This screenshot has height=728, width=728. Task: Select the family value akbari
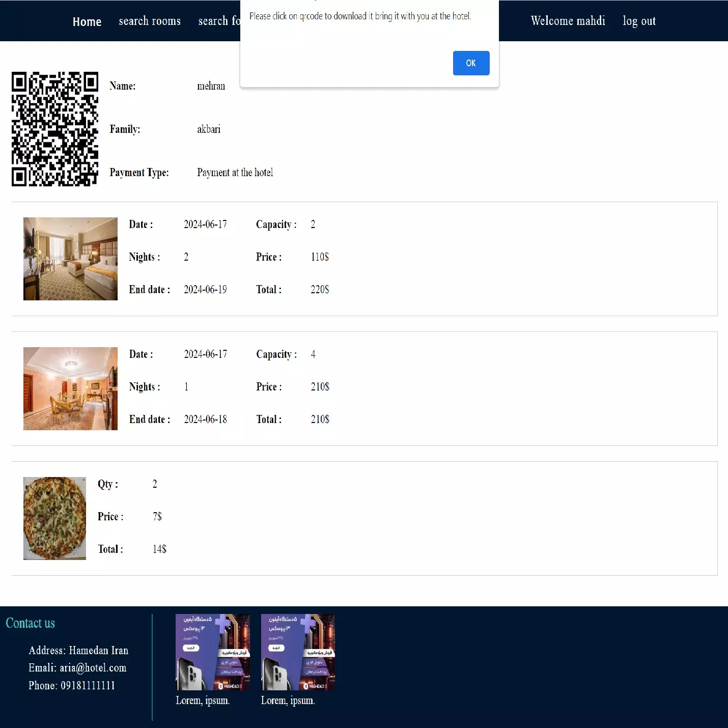click(x=209, y=129)
